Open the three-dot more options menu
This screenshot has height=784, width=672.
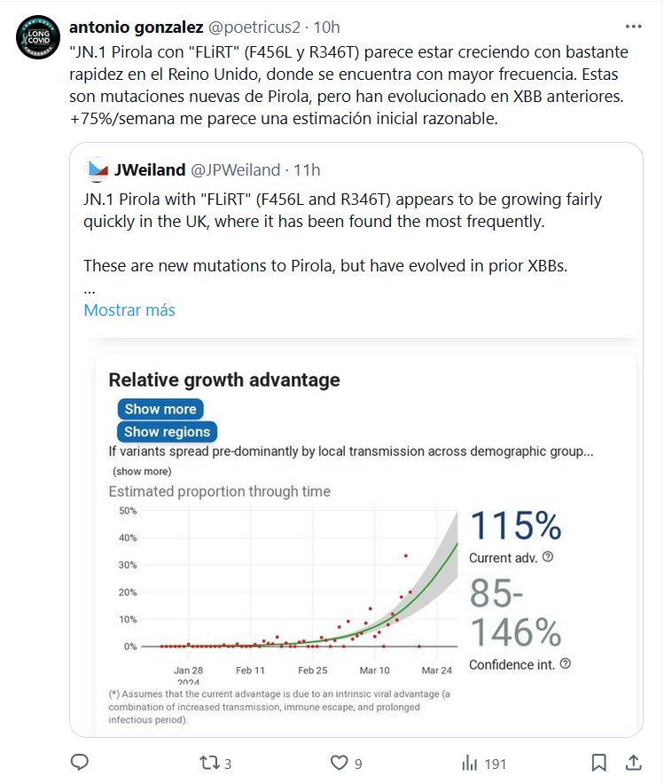tap(633, 27)
